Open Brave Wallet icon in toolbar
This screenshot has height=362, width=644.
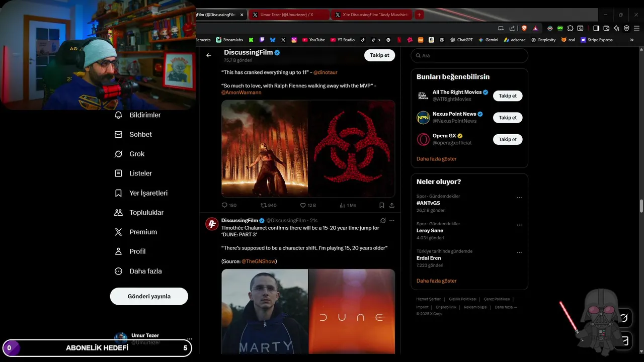606,28
